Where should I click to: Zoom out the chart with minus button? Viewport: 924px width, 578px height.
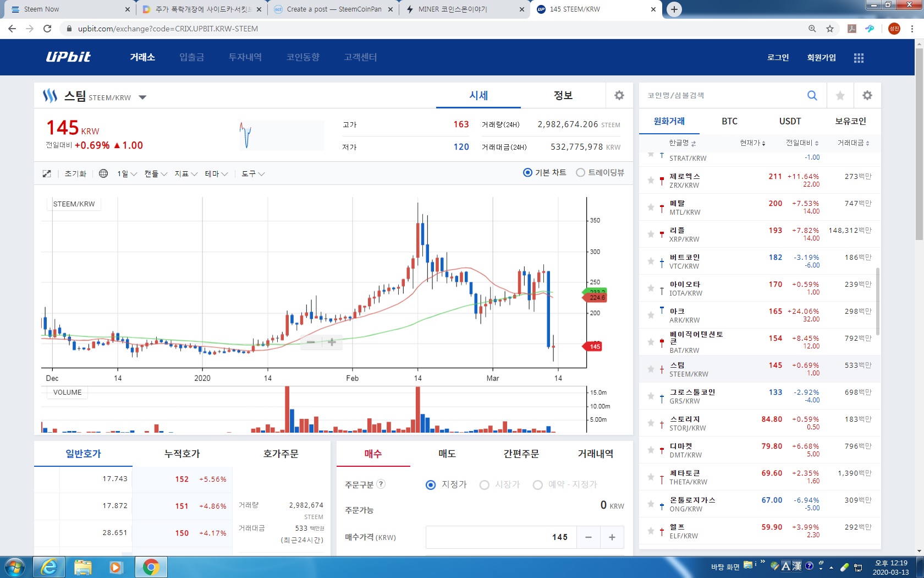(311, 342)
